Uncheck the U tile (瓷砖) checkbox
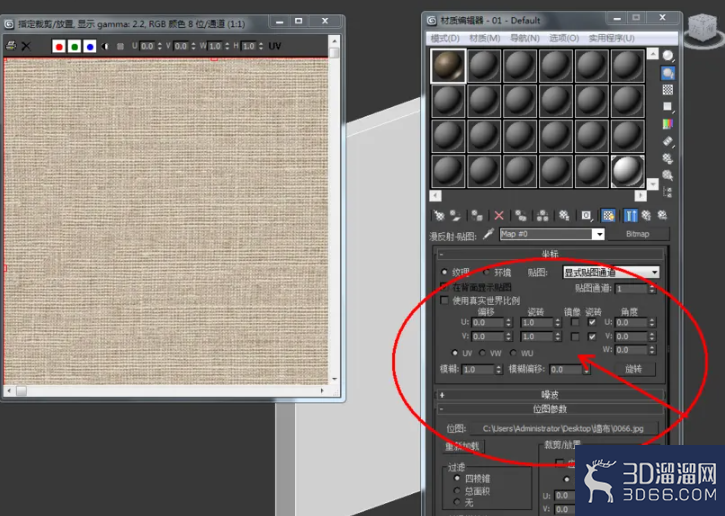 click(592, 322)
